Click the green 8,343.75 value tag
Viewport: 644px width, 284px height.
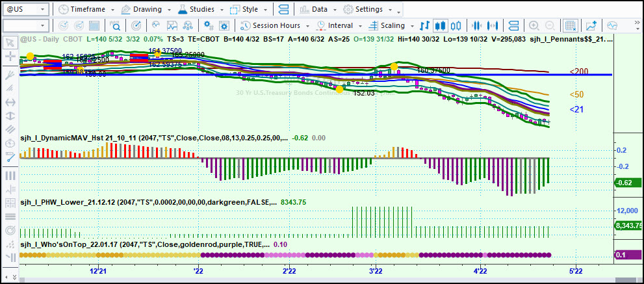pyautogui.click(x=628, y=226)
